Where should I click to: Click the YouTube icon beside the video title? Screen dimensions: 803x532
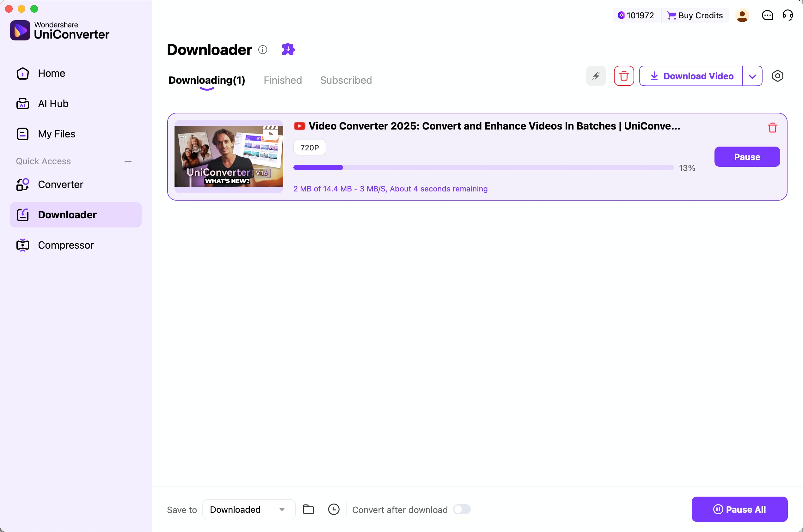pos(299,126)
